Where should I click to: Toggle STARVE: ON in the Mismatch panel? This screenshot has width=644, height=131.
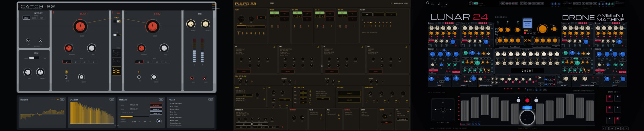(x=156, y=113)
